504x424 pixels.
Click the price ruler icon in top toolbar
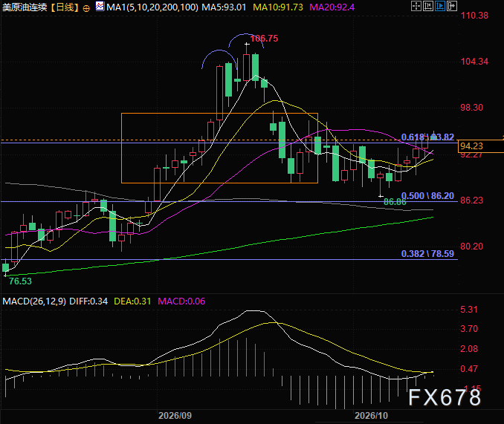pos(428,6)
